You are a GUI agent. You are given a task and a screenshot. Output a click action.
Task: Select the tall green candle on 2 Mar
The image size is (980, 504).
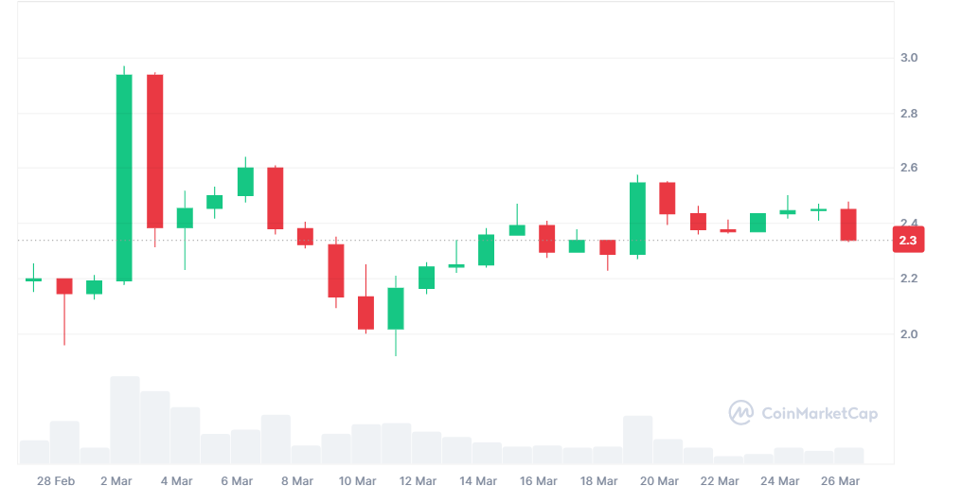pos(124,178)
